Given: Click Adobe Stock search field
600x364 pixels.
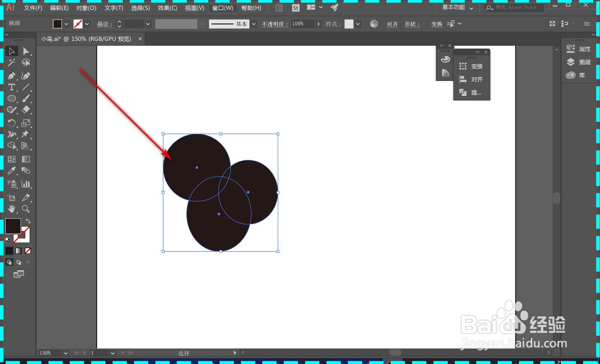Looking at the screenshot, I should [514, 7].
